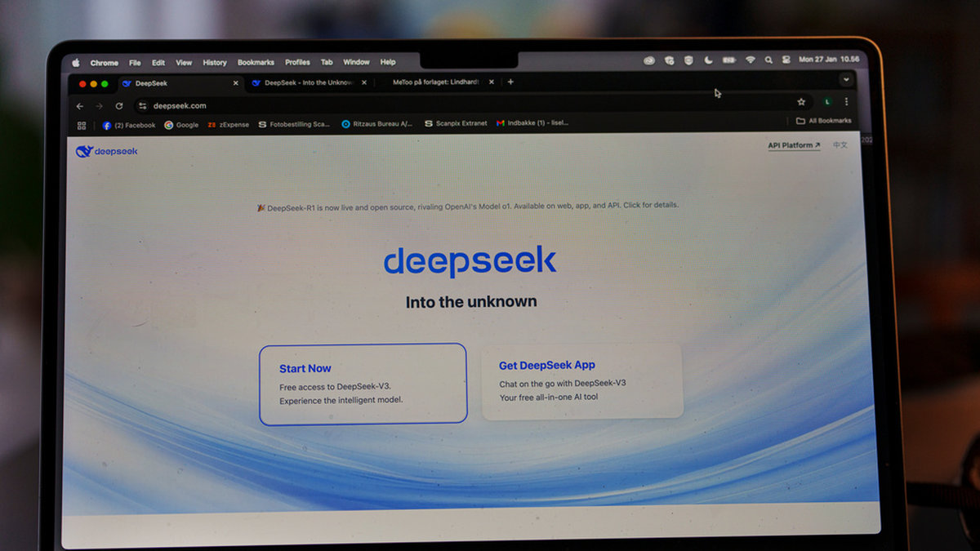The height and width of the screenshot is (551, 980).
Task: Open a new tab with plus button
Action: tap(510, 82)
